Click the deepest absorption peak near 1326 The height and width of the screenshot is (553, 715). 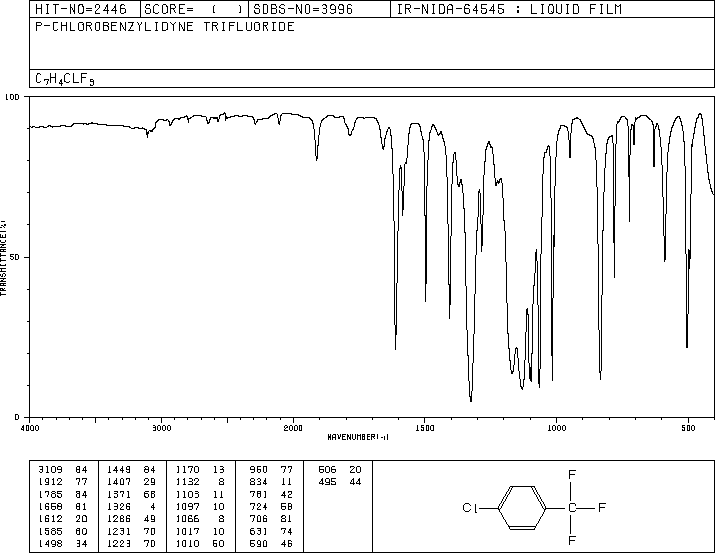(x=471, y=400)
